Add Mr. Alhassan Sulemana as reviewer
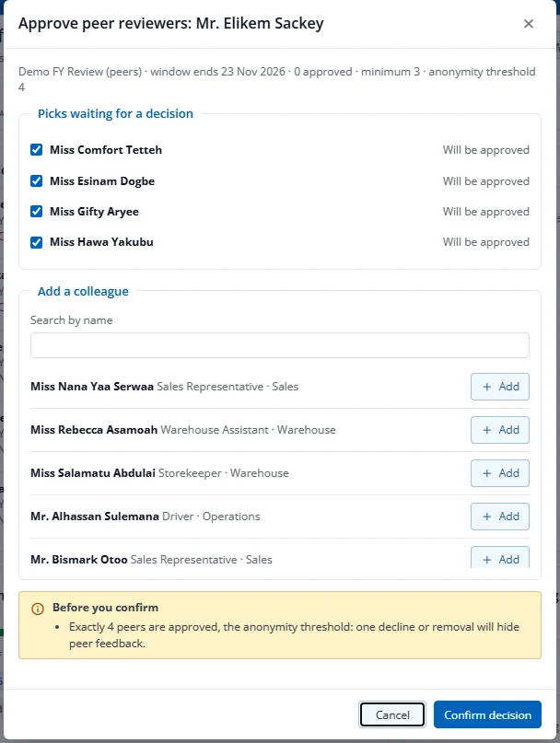 pyautogui.click(x=500, y=516)
